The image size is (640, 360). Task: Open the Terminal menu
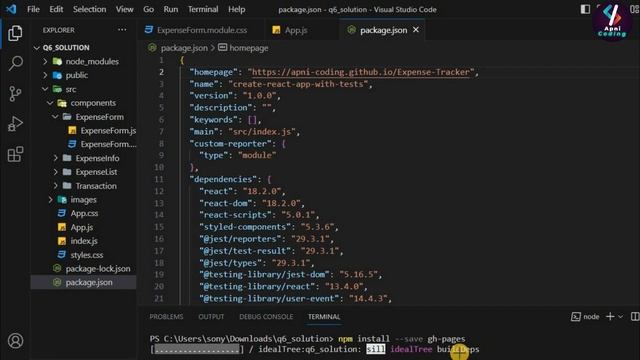pyautogui.click(x=203, y=9)
